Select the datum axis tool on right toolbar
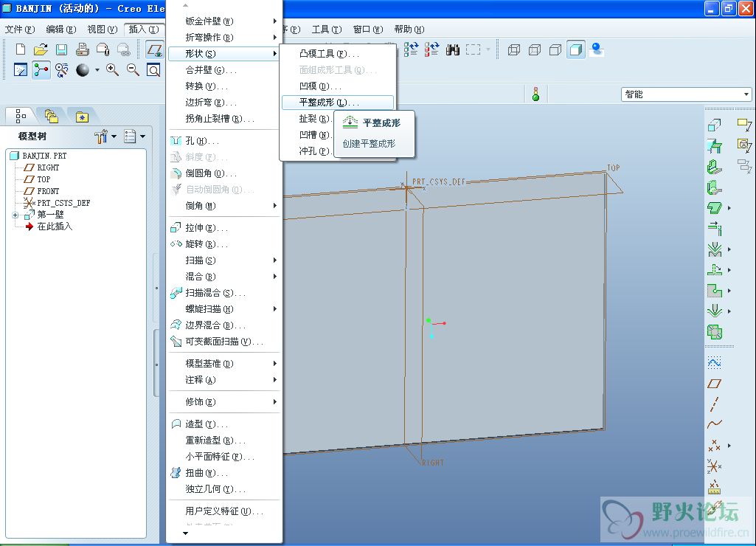Viewport: 756px width, 546px height. [714, 404]
